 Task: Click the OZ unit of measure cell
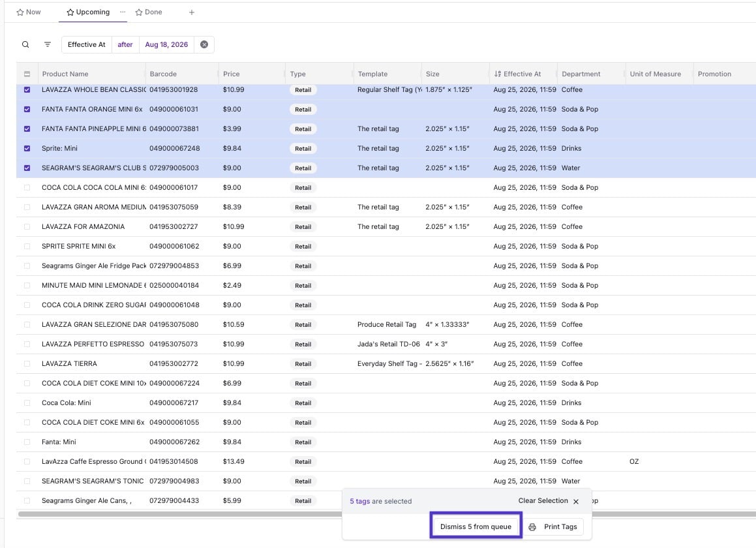click(634, 462)
